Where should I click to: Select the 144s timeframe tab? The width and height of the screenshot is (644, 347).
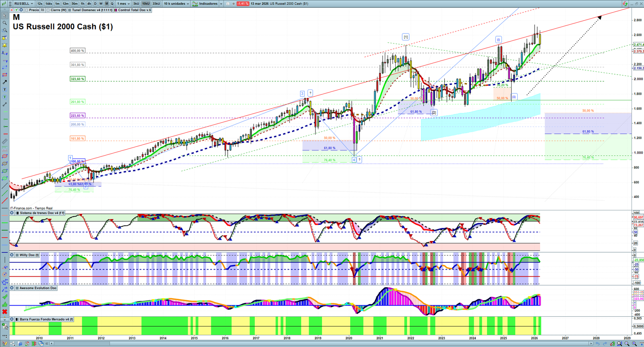(49, 4)
